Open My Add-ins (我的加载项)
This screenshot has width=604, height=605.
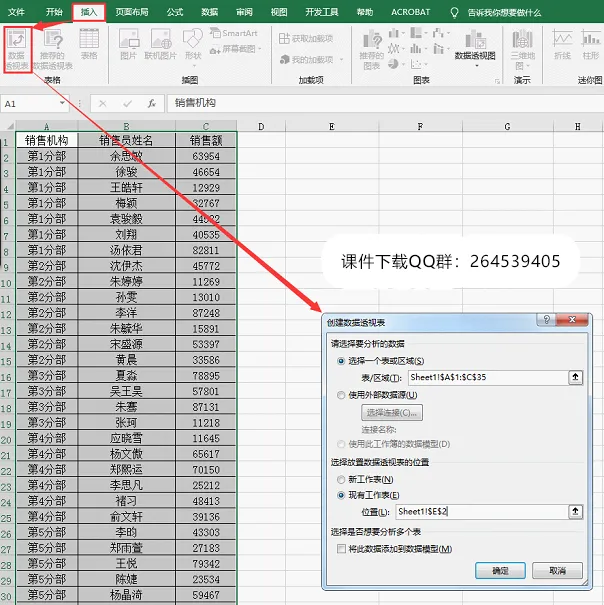tap(306, 59)
